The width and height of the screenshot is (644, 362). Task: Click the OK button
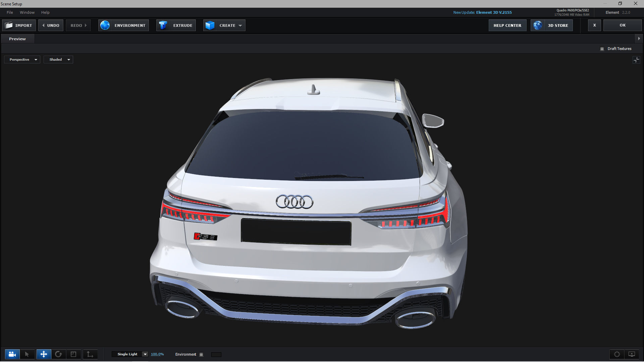click(x=623, y=25)
